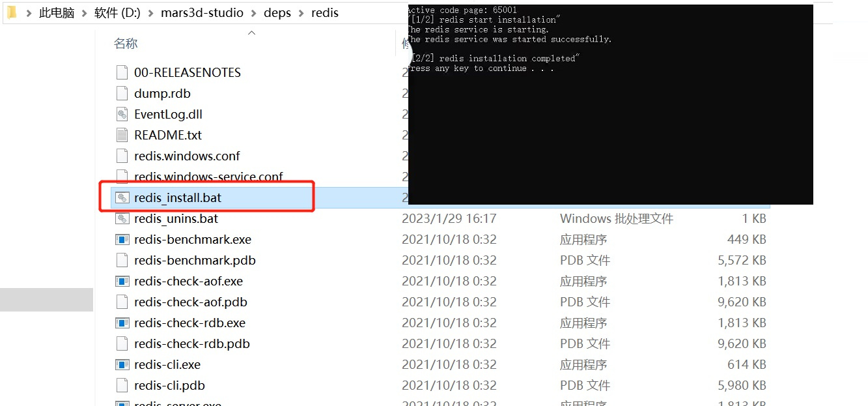Select the redis.windows-service.conf file name
This screenshot has height=406, width=868.
coord(208,177)
